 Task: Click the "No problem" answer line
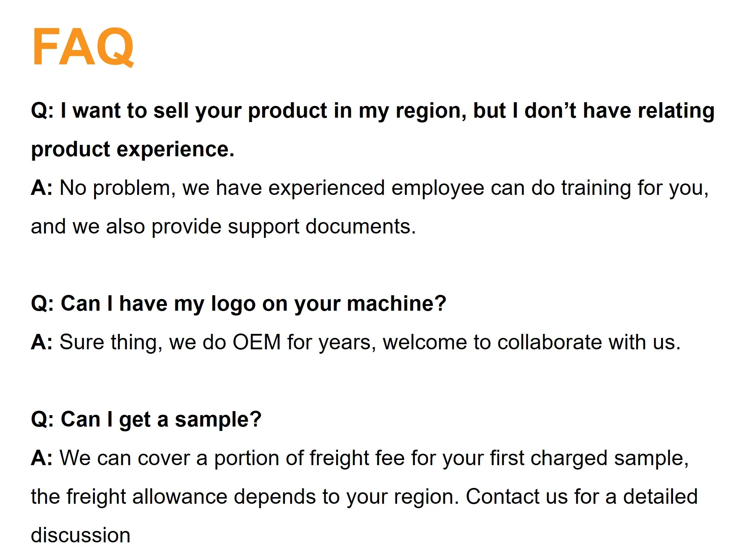[x=369, y=188]
